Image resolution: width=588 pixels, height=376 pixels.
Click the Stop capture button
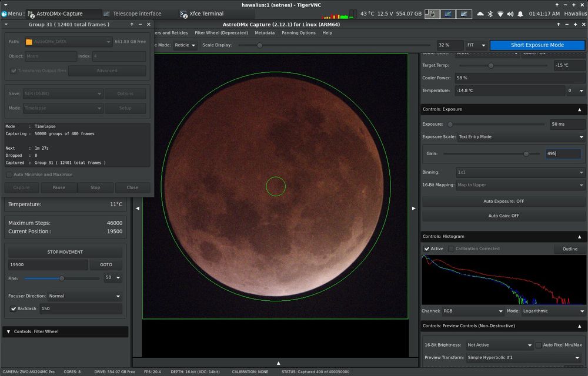(95, 187)
